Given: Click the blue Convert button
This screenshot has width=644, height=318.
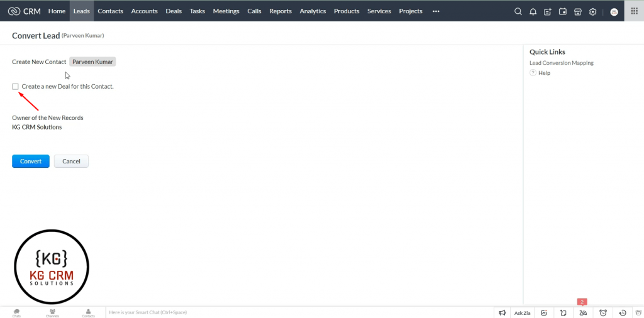Looking at the screenshot, I should tap(31, 162).
